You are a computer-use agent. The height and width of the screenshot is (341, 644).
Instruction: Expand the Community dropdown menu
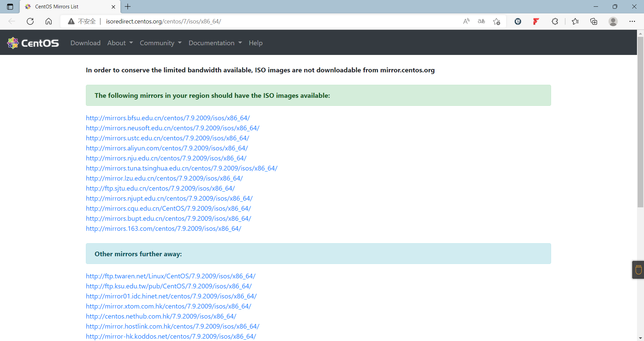coord(161,43)
